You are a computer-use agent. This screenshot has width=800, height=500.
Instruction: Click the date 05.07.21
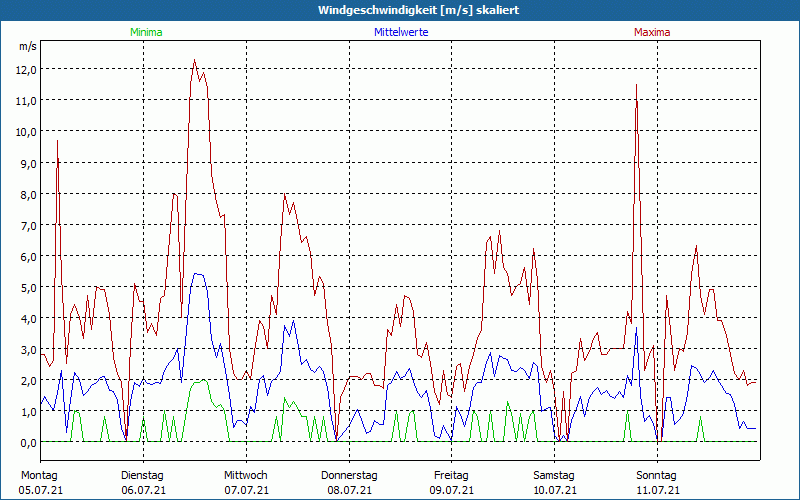[40, 490]
